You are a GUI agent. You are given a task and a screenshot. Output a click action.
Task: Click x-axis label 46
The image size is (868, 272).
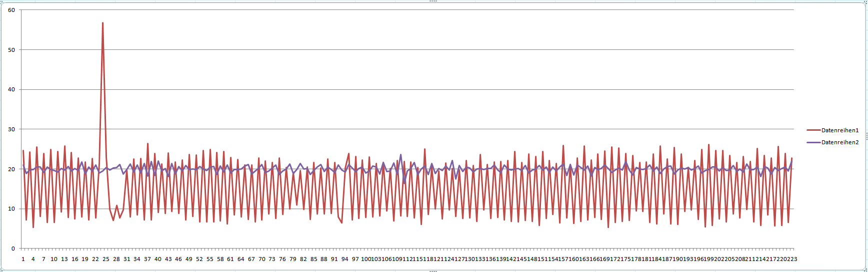pos(178,259)
